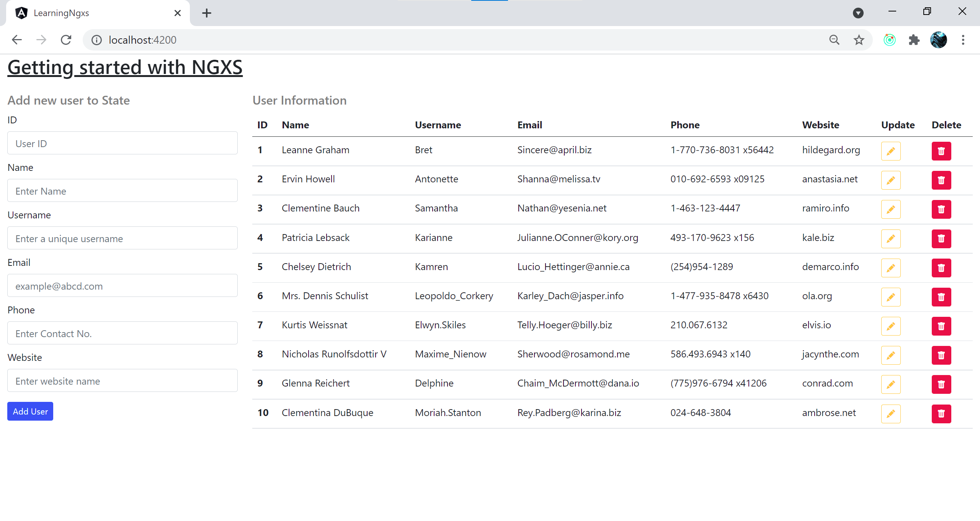Bookmark this page with the star

pyautogui.click(x=859, y=40)
